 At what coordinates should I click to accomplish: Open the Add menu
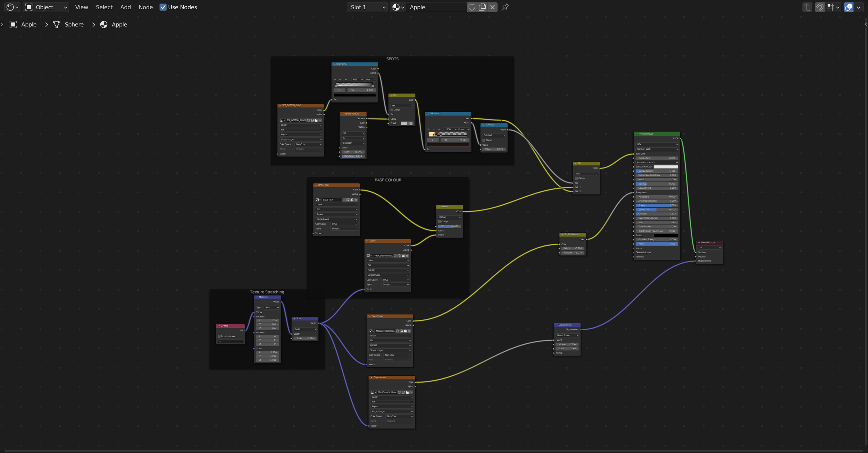[x=125, y=7]
